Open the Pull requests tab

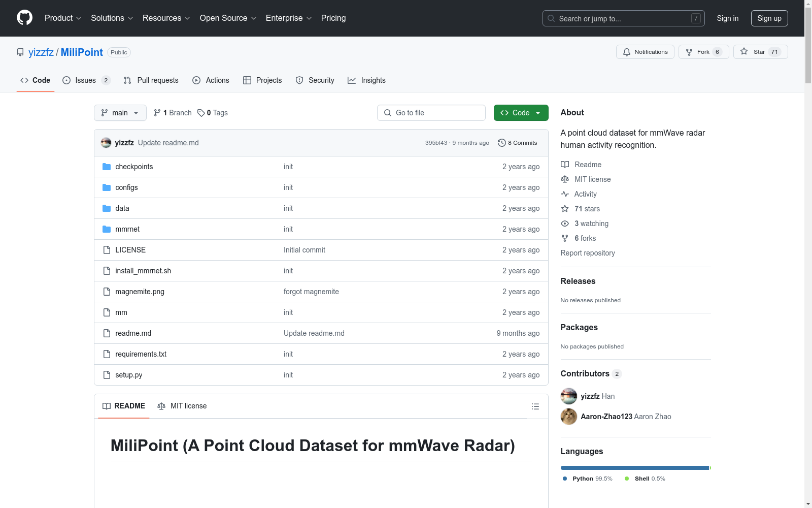pyautogui.click(x=151, y=80)
